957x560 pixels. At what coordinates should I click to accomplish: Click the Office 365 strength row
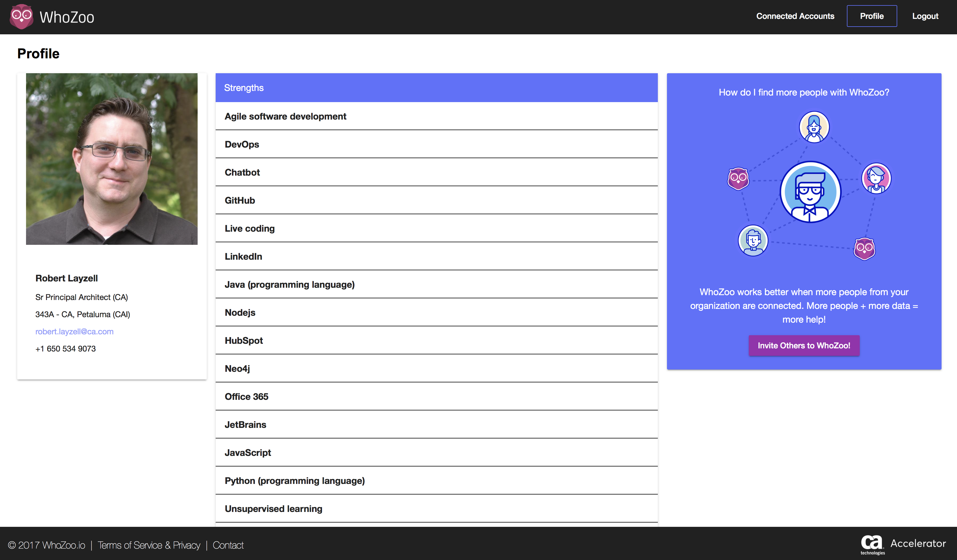click(436, 397)
